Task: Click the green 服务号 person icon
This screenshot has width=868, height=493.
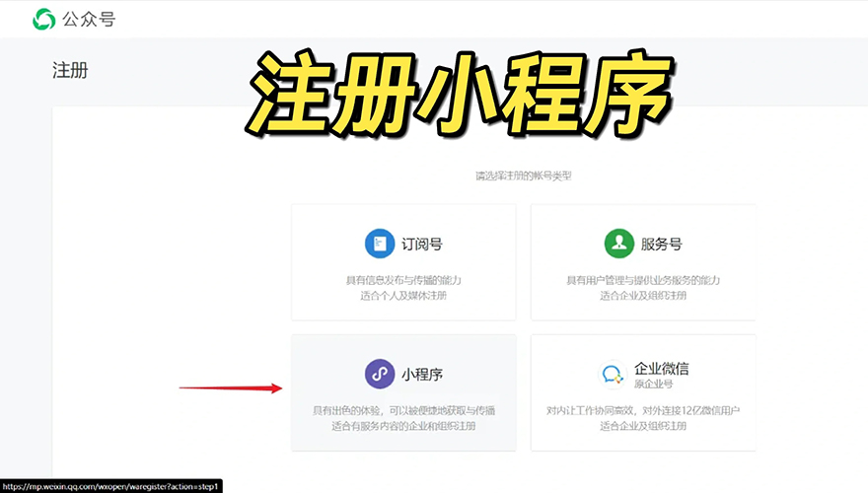Action: tap(618, 244)
